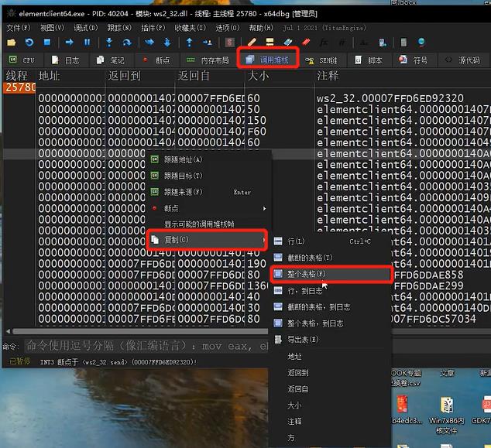Screen dimensions: 491x448
Task: Open the CPU view tab
Action: pyautogui.click(x=22, y=60)
